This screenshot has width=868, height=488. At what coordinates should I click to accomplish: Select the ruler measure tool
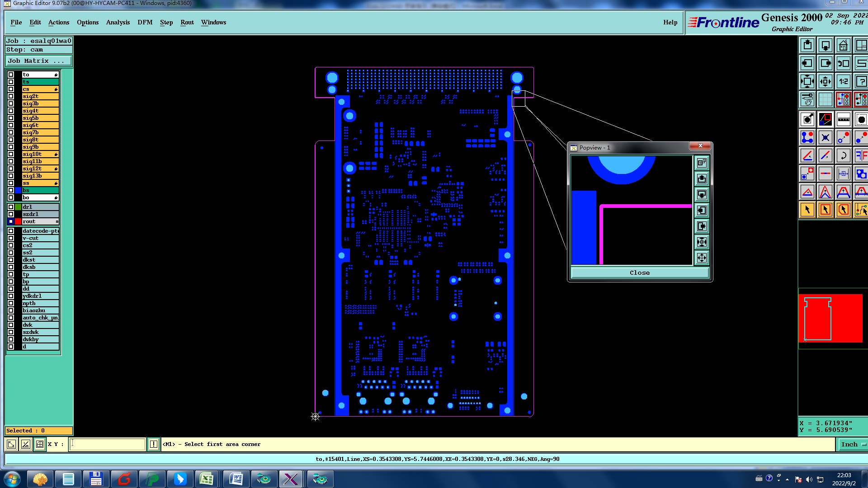(843, 119)
